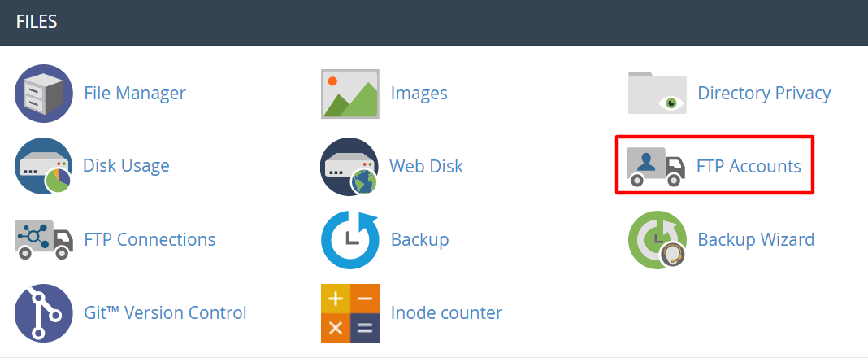Open the Backup Wizard text link

pyautogui.click(x=756, y=240)
